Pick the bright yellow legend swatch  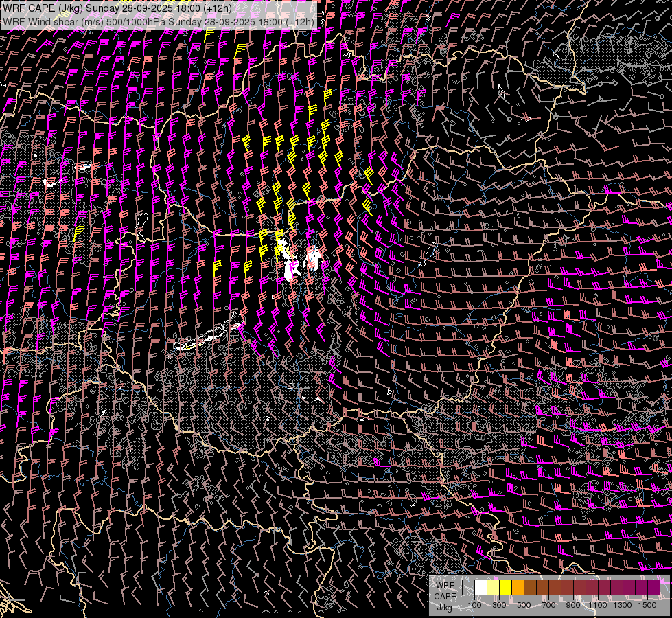(505, 588)
